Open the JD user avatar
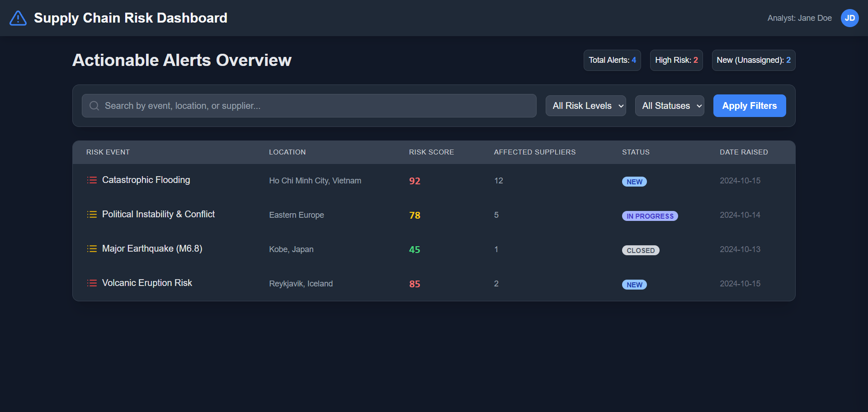Viewport: 868px width, 412px height. click(849, 18)
